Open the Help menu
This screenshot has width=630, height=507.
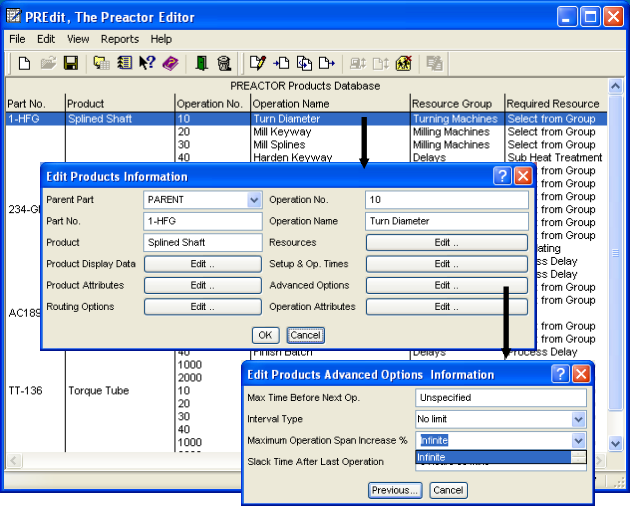[161, 39]
